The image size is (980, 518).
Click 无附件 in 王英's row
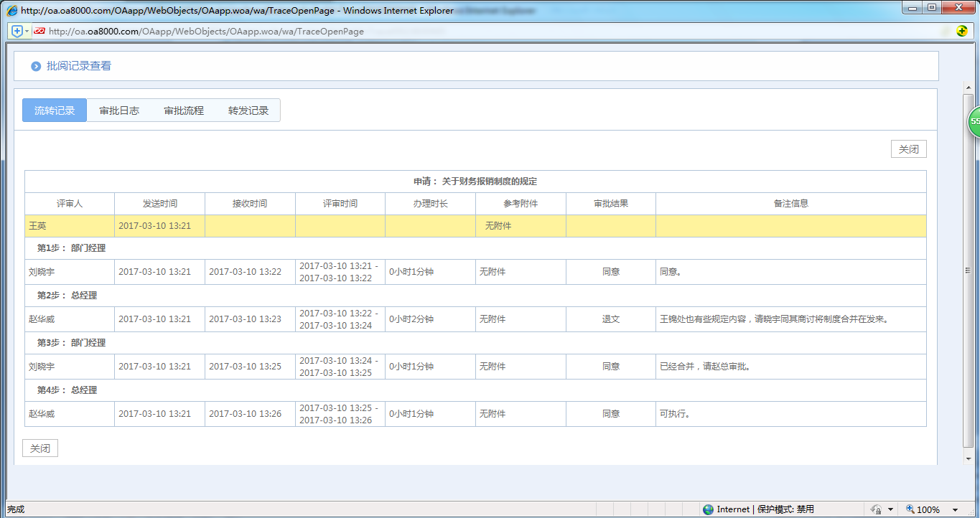tap(498, 226)
